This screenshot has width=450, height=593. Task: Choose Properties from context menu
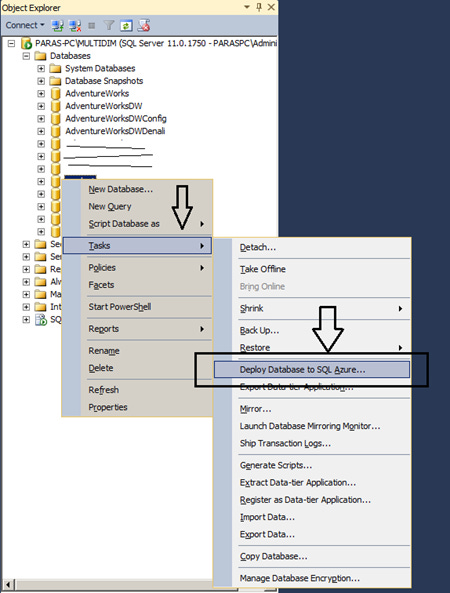pyautogui.click(x=137, y=407)
